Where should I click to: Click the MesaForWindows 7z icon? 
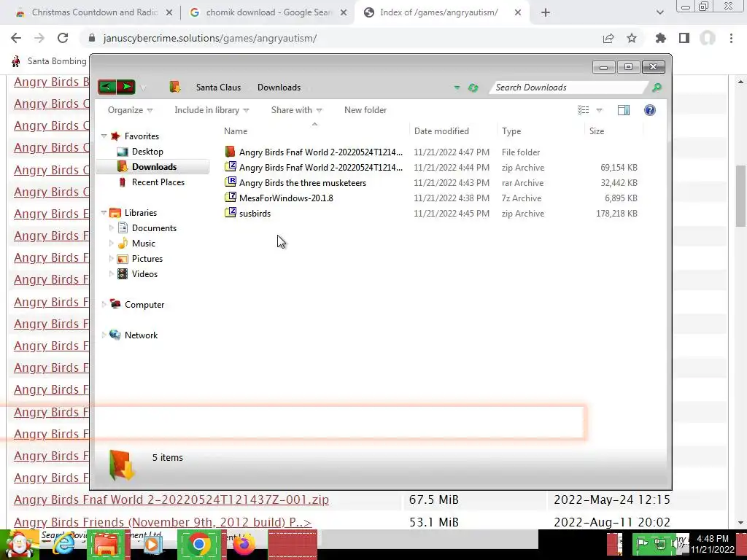(x=231, y=197)
